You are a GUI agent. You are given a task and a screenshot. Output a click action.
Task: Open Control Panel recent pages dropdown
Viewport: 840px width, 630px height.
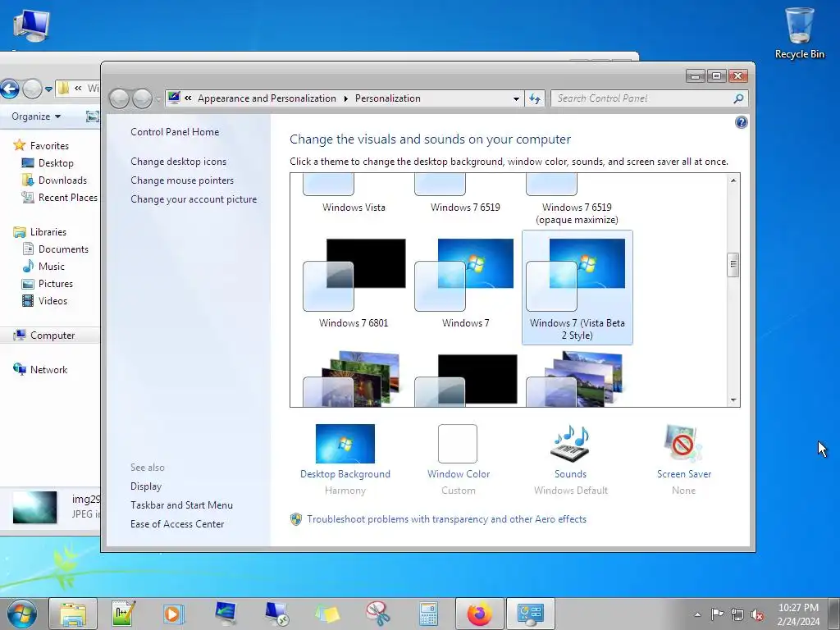point(158,99)
